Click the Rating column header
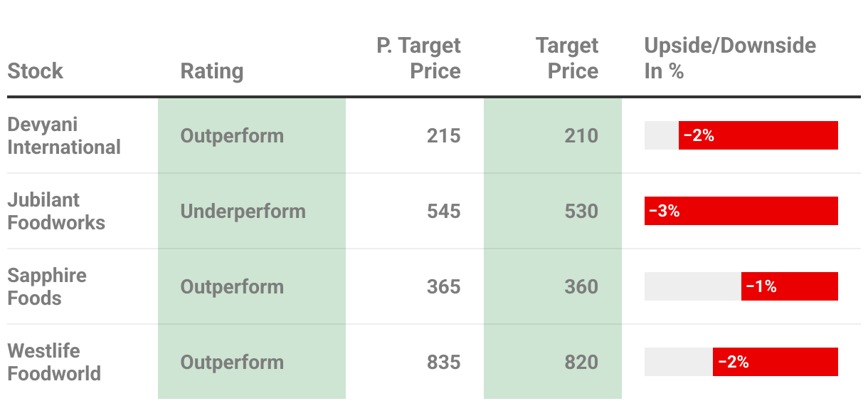The height and width of the screenshot is (406, 868). pos(211,71)
